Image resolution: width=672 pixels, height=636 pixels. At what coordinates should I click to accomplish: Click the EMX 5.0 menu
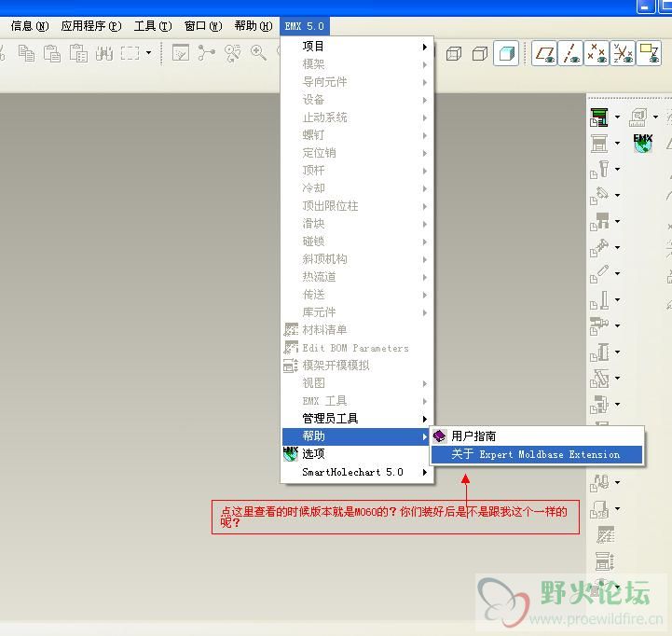pyautogui.click(x=304, y=26)
